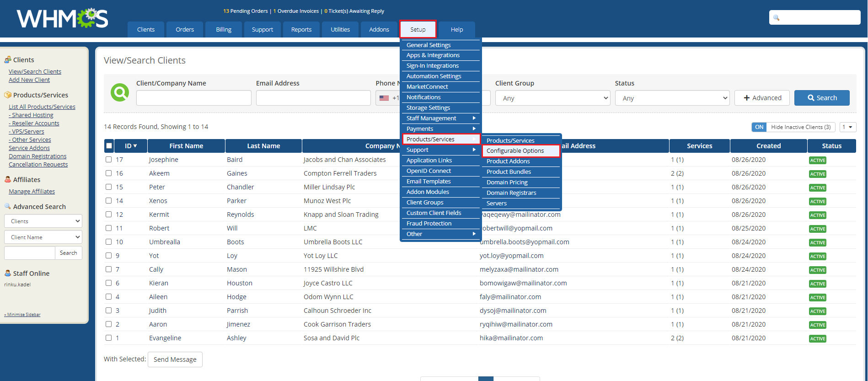868x381 pixels.
Task: Click the Send Message button
Action: click(175, 360)
